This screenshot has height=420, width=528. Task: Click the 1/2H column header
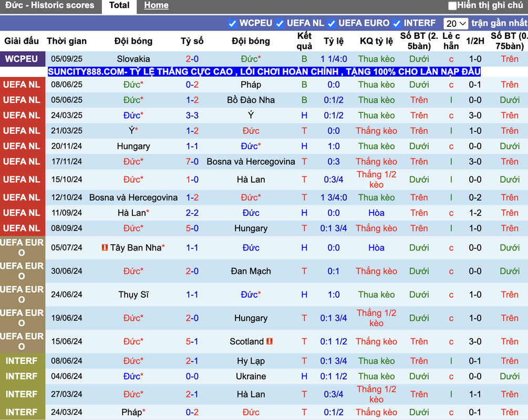click(475, 41)
